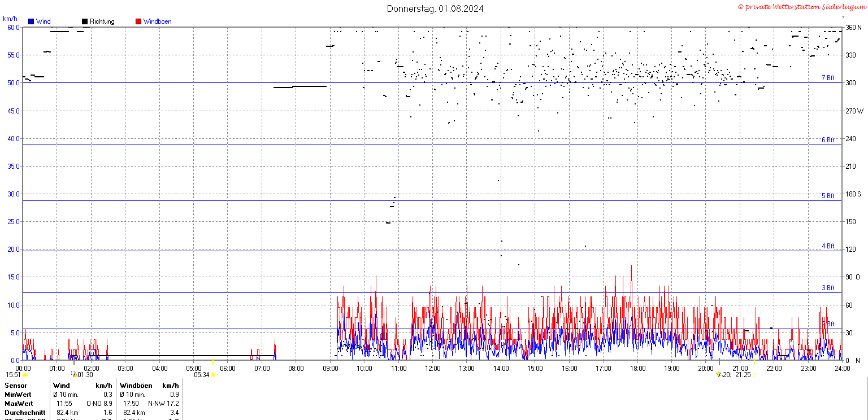This screenshot has height=420, width=868.
Task: Click the moon marker icon beside 01:30
Action: click(74, 374)
